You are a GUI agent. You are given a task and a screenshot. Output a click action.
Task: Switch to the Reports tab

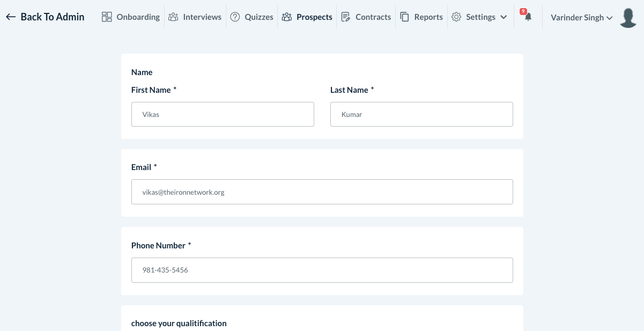428,17
